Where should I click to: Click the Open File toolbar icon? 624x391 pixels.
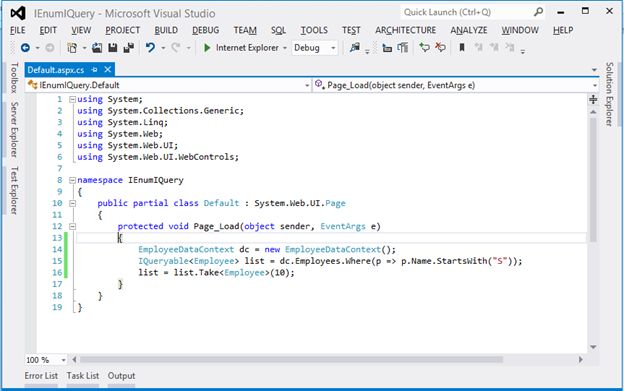click(x=97, y=48)
